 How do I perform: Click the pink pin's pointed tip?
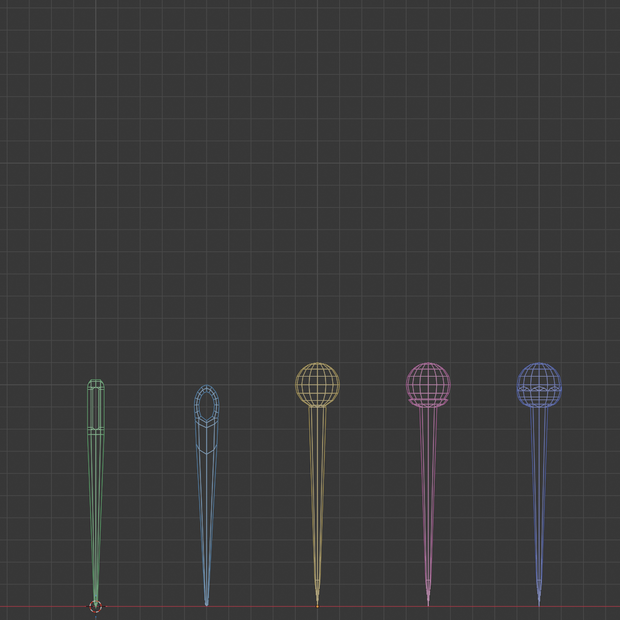pyautogui.click(x=428, y=598)
